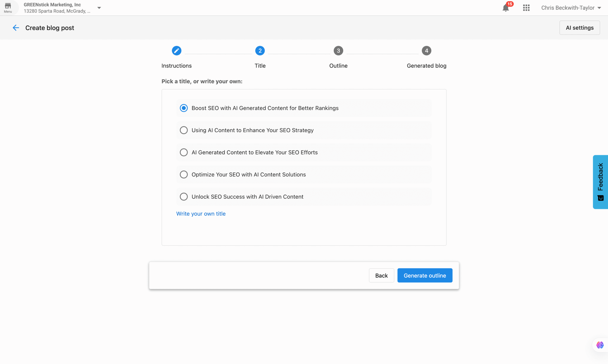Click the step 3 Outline circle
This screenshot has width=608, height=364.
tap(338, 51)
